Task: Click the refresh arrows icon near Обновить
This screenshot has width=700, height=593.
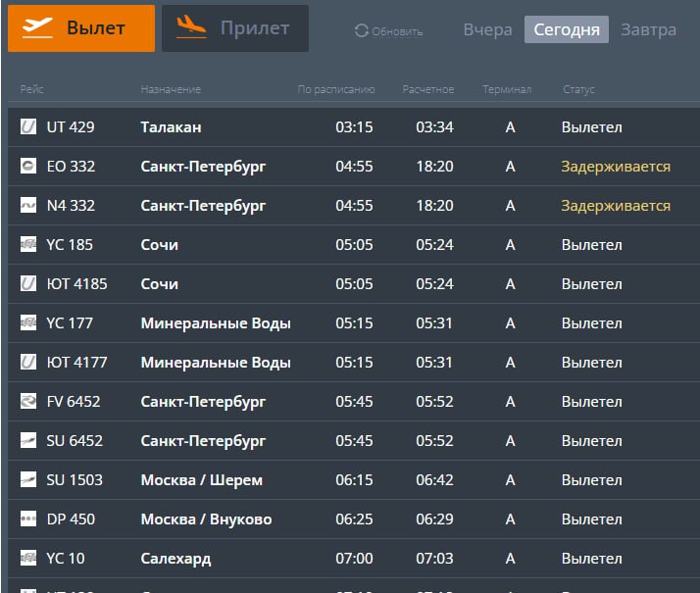Action: click(362, 31)
